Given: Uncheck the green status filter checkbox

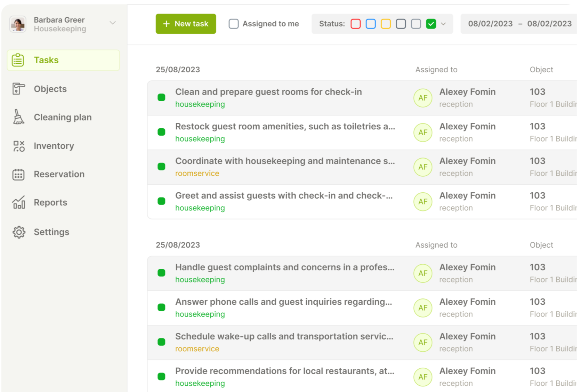Looking at the screenshot, I should click(431, 24).
